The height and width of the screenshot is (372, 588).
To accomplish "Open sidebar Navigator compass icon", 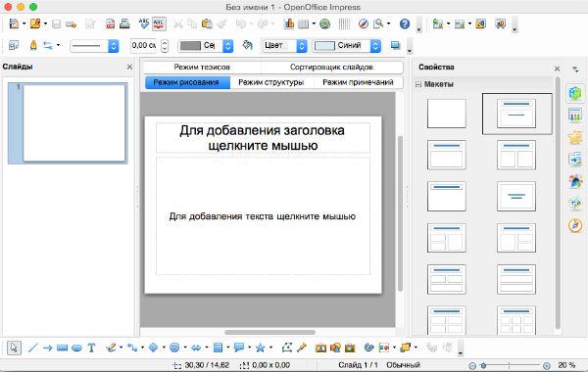I will 575,225.
